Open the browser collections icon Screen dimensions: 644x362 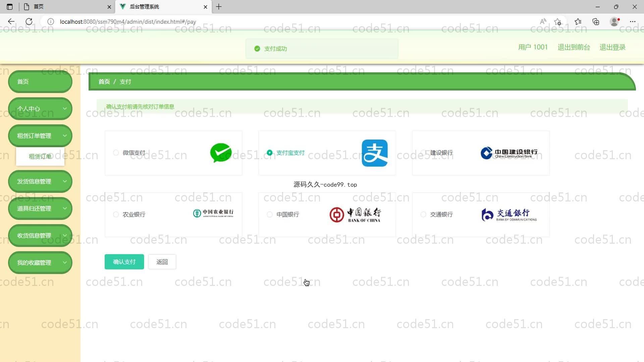pyautogui.click(x=596, y=21)
